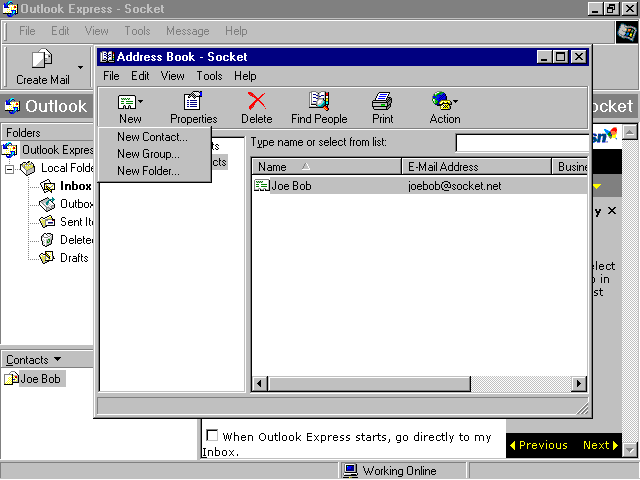This screenshot has width=640, height=480.
Task: Sort contacts by E-Mail Address column
Action: point(476,167)
